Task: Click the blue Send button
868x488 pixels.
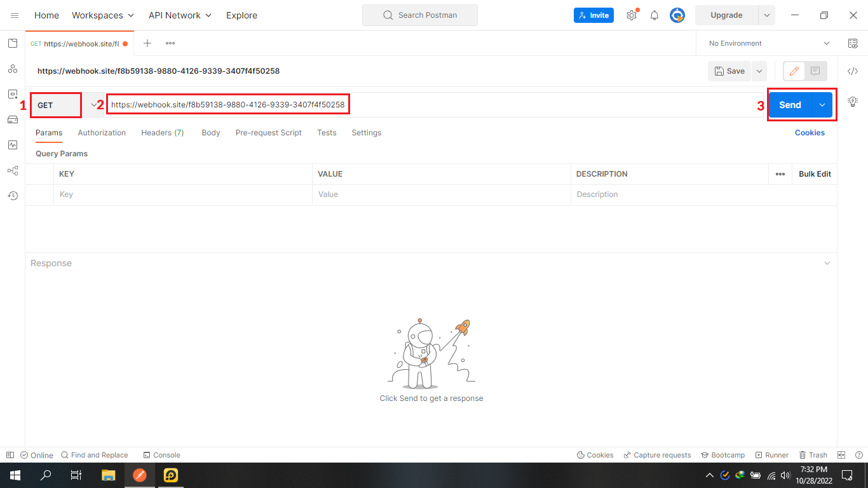Action: (x=790, y=105)
